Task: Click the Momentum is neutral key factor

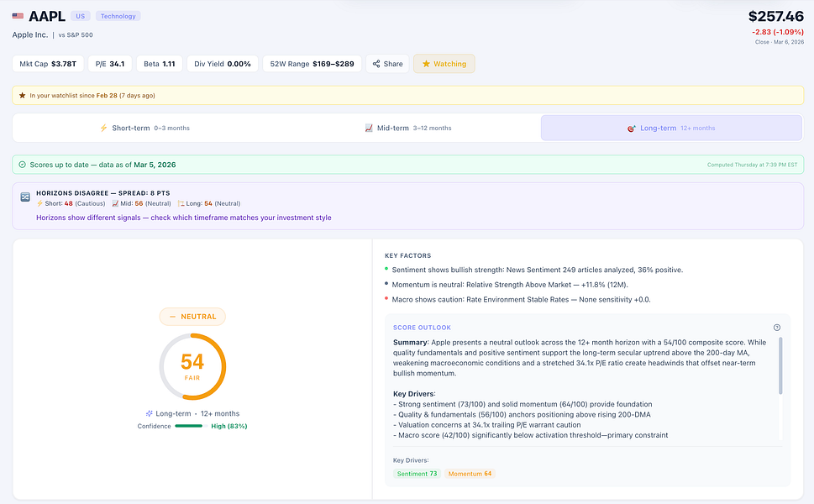Action: pos(510,285)
